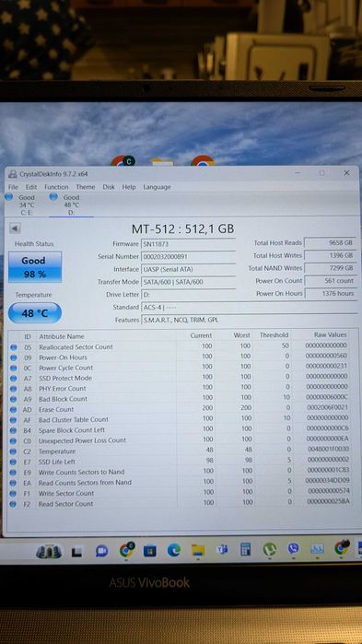Click raw value 0048001F0030 of Temperature
The width and height of the screenshot is (362, 644).
328,449
